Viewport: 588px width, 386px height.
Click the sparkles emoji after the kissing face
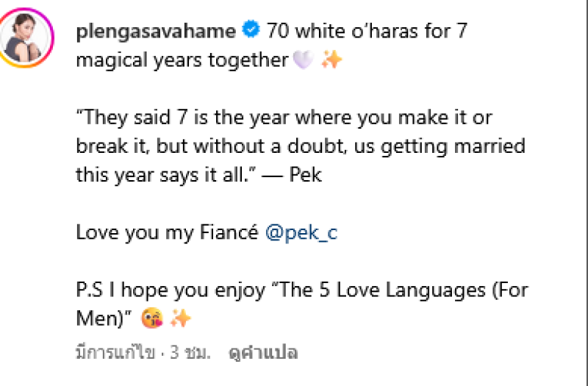coord(181,318)
